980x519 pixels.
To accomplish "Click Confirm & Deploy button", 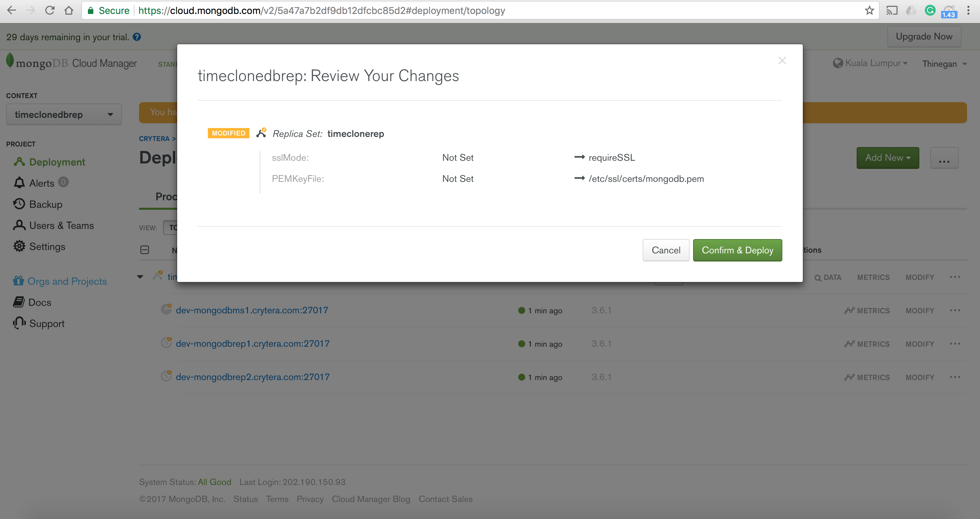I will coord(737,250).
